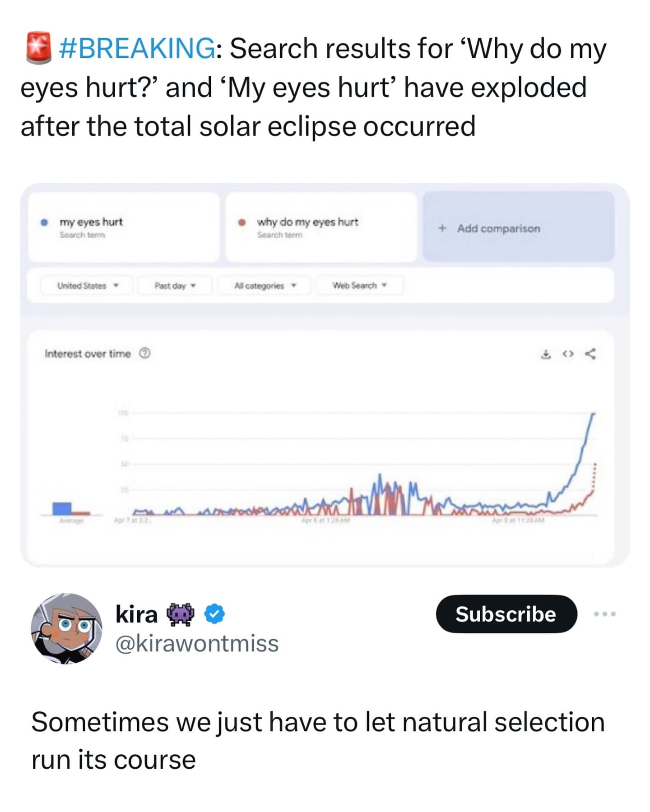
Task: Click the #BREAKING hashtag link
Action: (x=137, y=48)
